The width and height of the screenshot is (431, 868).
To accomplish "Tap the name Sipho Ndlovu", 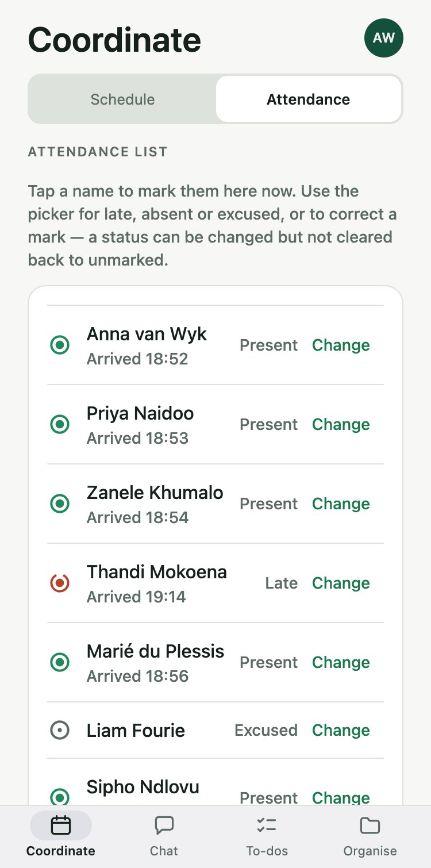I will click(x=143, y=787).
